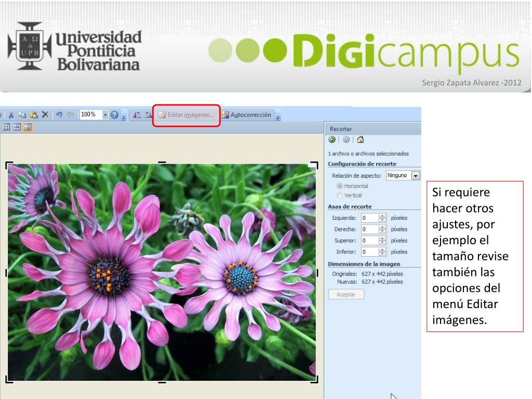
Task: Go forward in the Recortar task pane
Action: point(346,139)
